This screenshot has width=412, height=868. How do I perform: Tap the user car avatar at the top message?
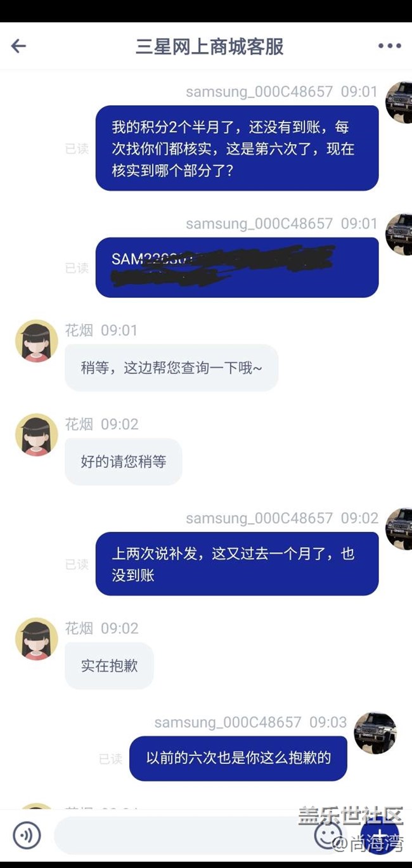(x=399, y=102)
